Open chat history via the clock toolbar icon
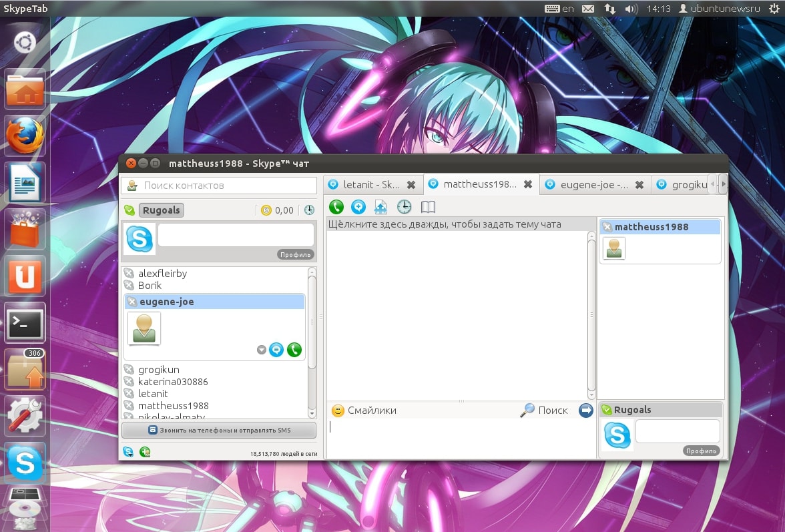Screen dimensions: 785x532 coord(404,207)
